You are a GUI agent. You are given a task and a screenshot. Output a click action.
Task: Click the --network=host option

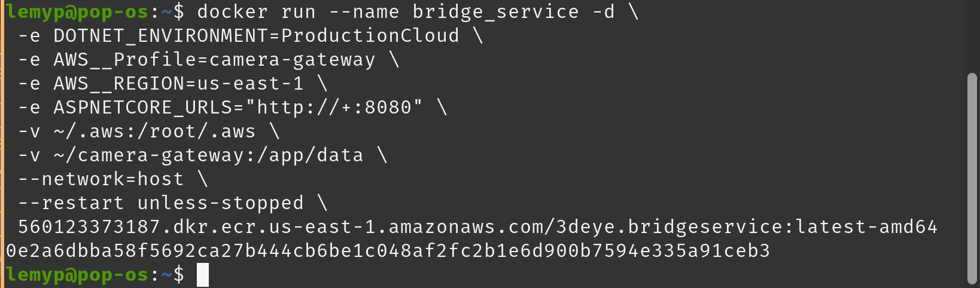101,179
